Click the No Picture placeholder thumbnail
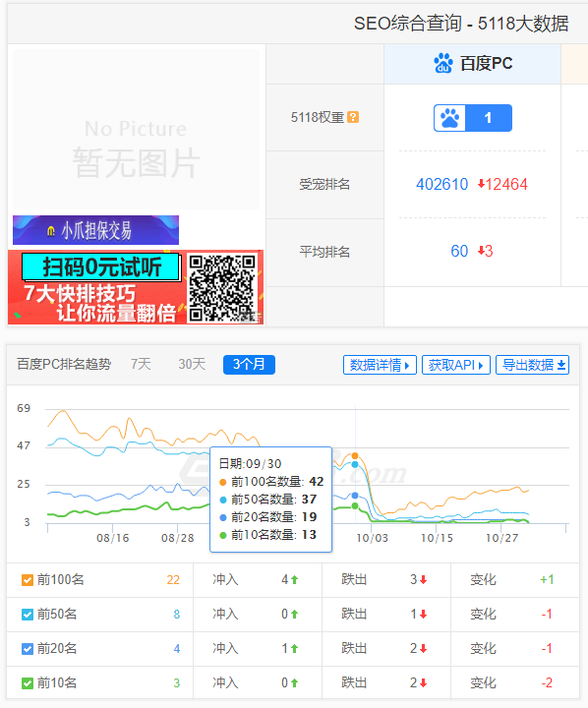Viewport: 588px width, 708px height. pyautogui.click(x=136, y=130)
